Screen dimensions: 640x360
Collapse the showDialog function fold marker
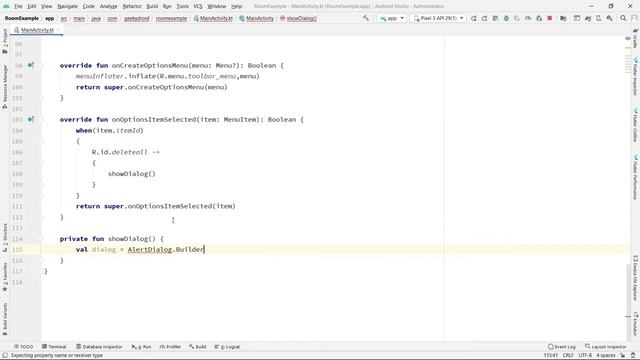click(x=40, y=239)
